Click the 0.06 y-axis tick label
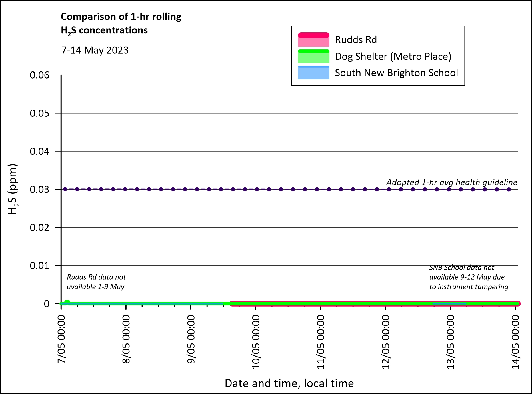The image size is (532, 394). pyautogui.click(x=39, y=75)
